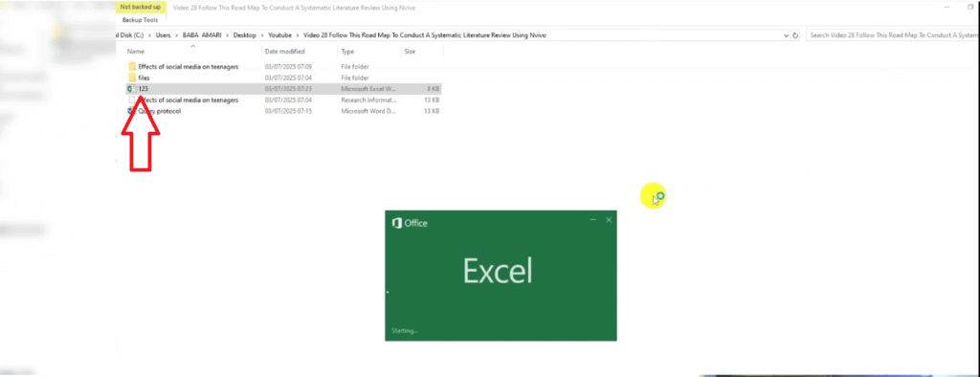Click File folder type of the files row
This screenshot has width=980, height=377.
[354, 78]
